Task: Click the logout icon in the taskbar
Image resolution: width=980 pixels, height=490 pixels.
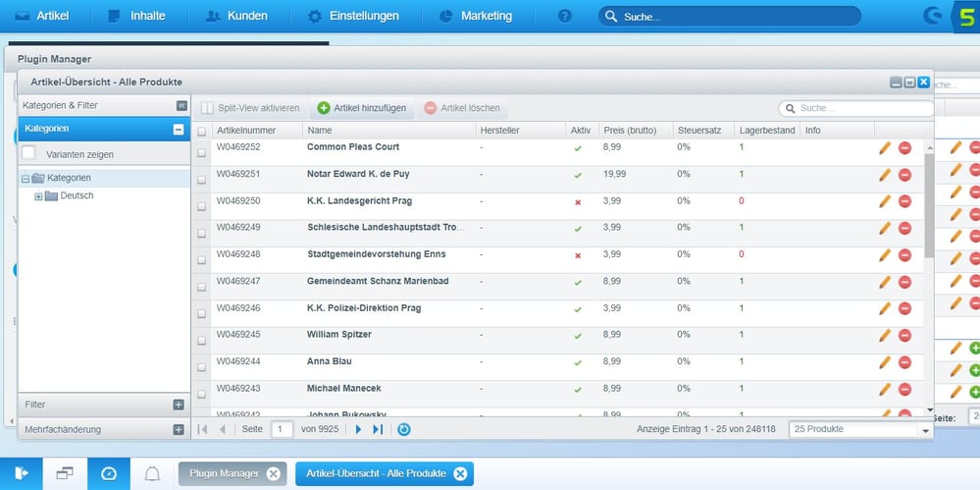Action: point(22,473)
